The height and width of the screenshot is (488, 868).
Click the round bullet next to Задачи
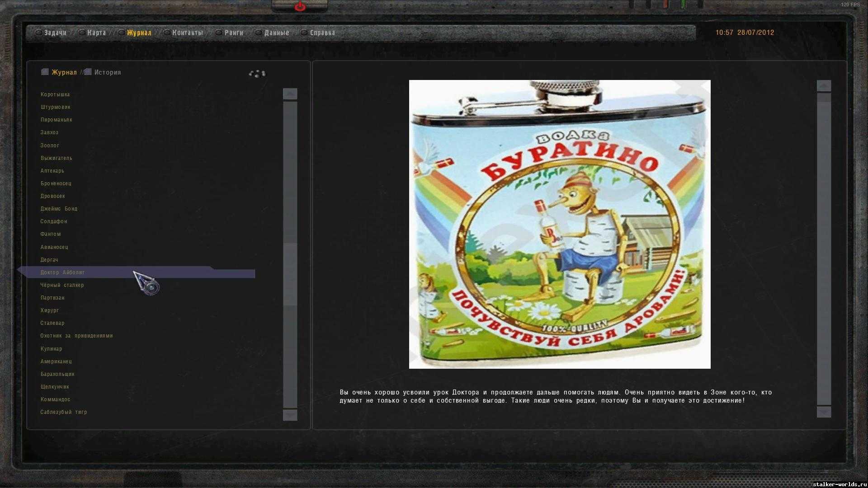click(x=38, y=33)
